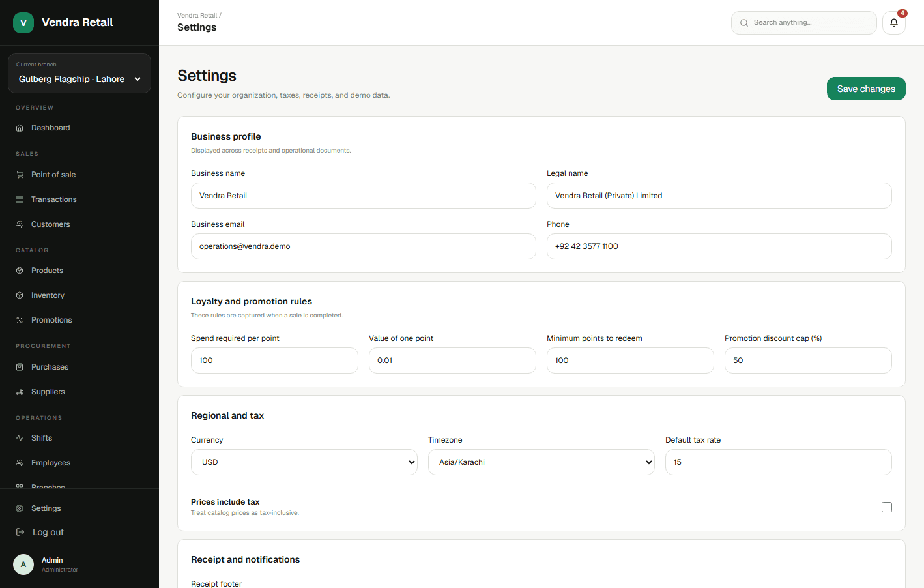The width and height of the screenshot is (924, 588).
Task: Click the Business name input field
Action: point(364,196)
